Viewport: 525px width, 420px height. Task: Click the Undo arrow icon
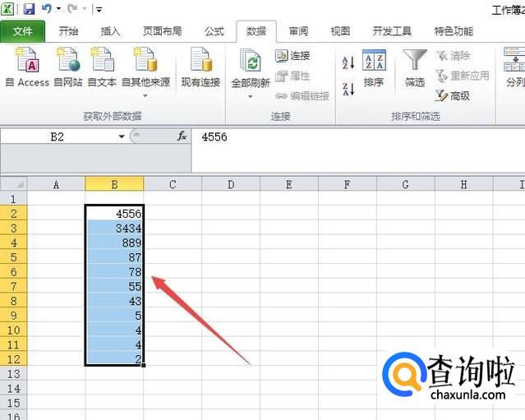(47, 9)
